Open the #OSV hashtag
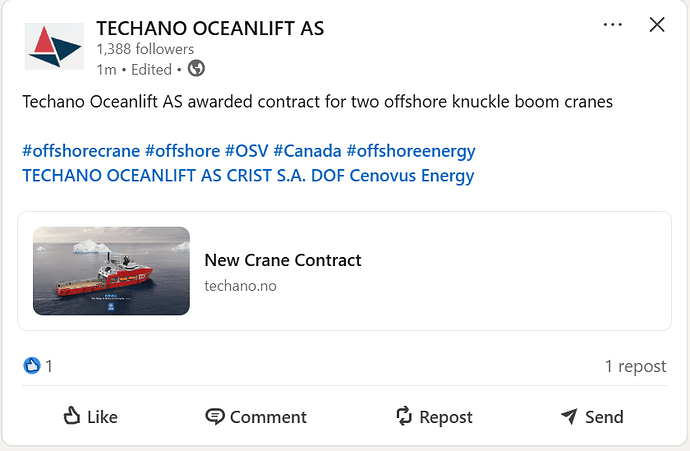 tap(246, 151)
